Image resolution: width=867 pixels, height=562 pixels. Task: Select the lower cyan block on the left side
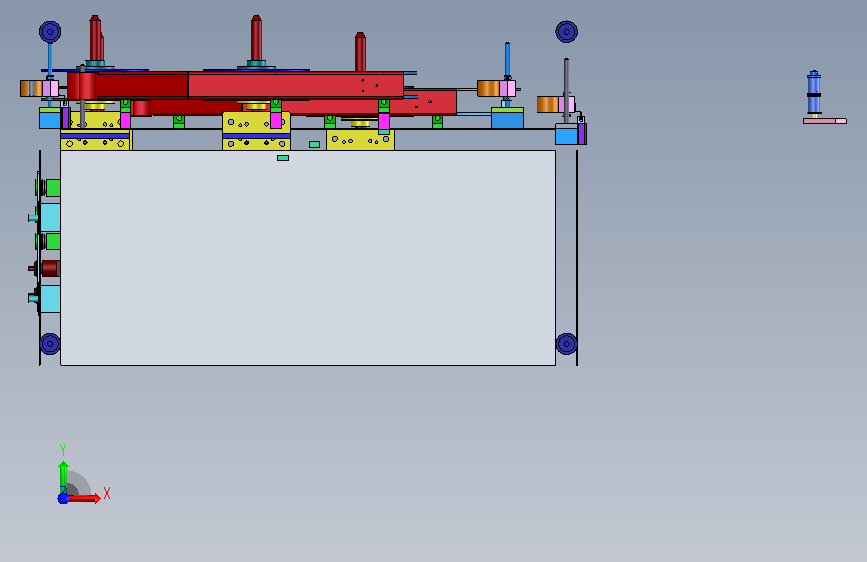(x=50, y=299)
